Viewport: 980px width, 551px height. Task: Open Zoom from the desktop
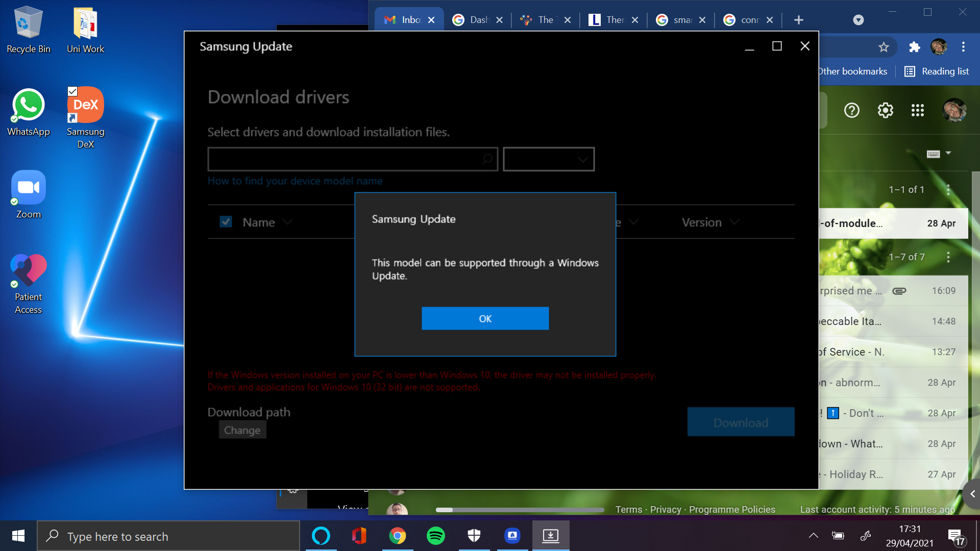28,187
